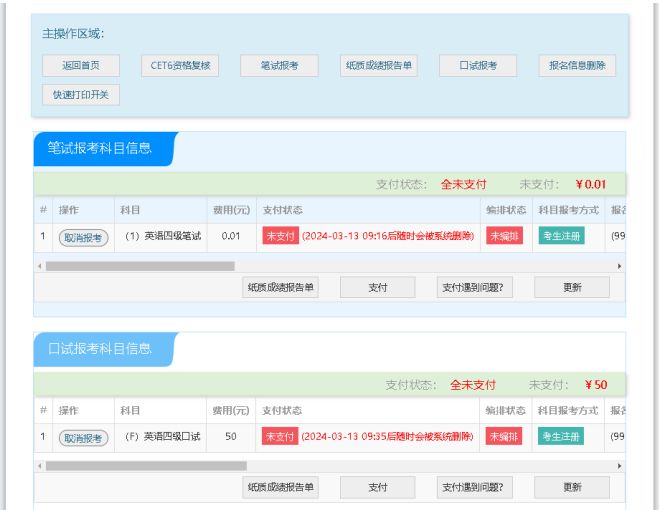Click 报名信息删除 button
Viewport: 659px width, 510px height.
(x=577, y=66)
